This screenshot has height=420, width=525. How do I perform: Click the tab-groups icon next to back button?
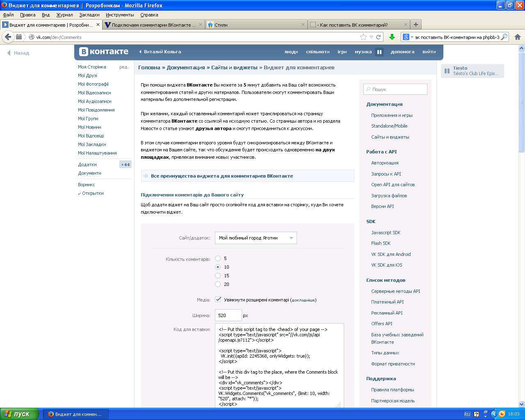[19, 37]
